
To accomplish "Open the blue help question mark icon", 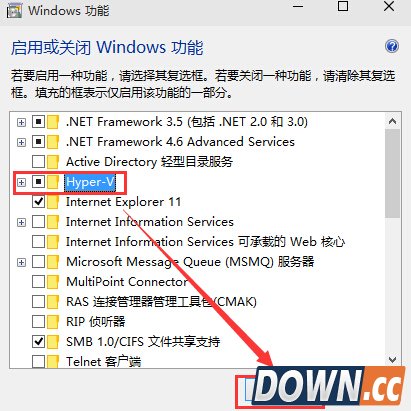I will 392,46.
